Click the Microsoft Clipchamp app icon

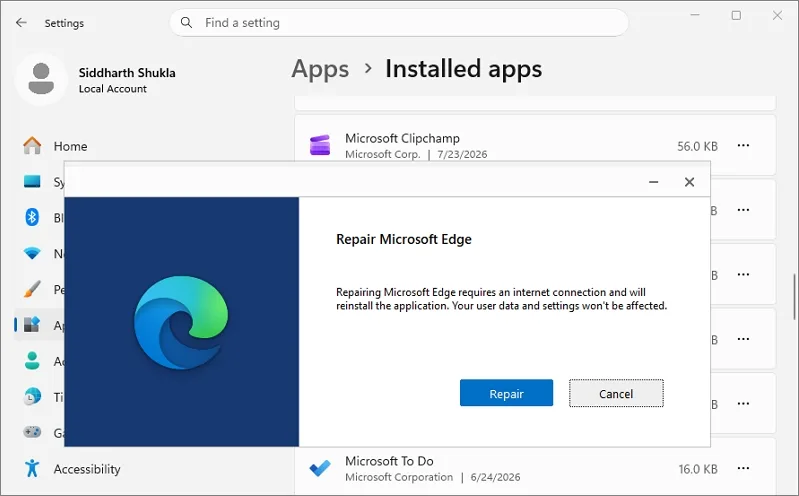(320, 145)
